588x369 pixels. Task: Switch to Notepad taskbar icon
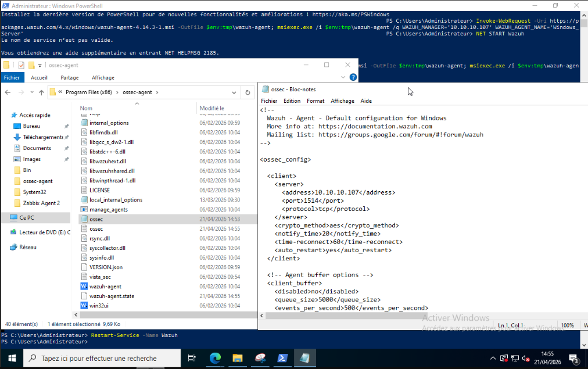[x=305, y=359]
